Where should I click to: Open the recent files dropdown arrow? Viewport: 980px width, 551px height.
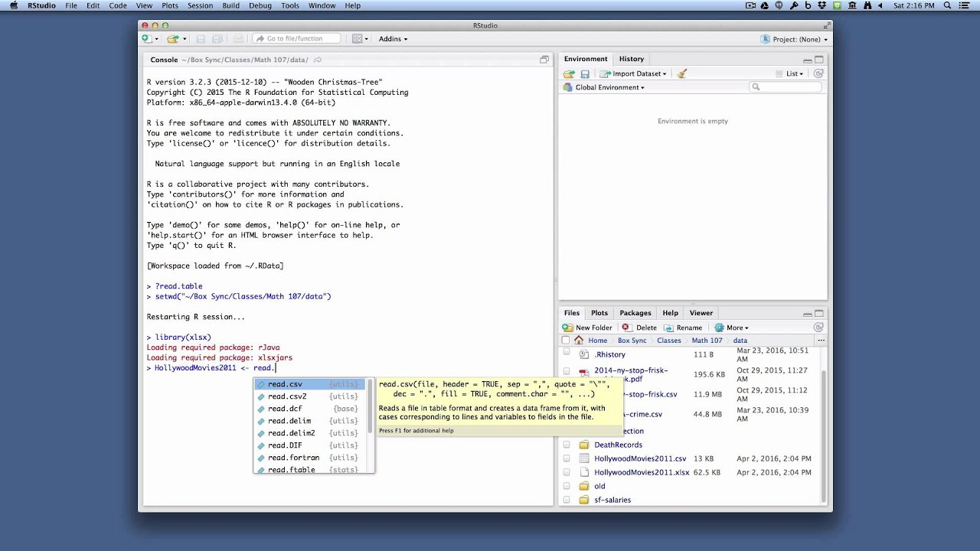coord(185,39)
